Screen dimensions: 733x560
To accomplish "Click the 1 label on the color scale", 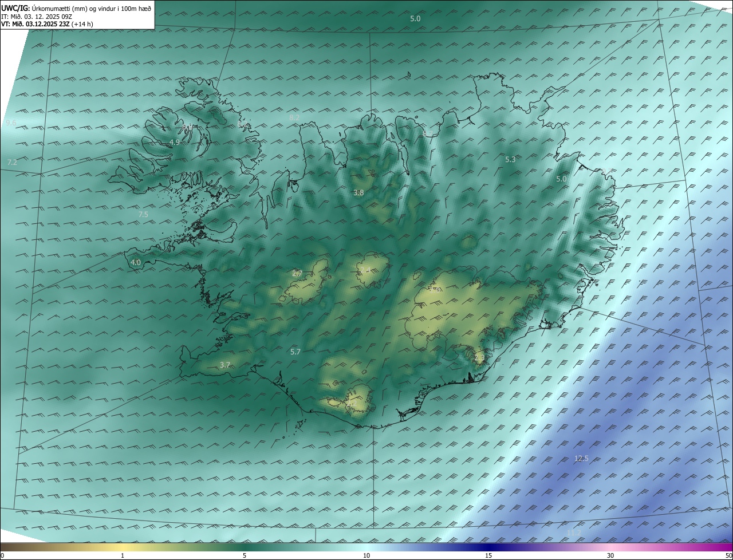I will [x=123, y=555].
